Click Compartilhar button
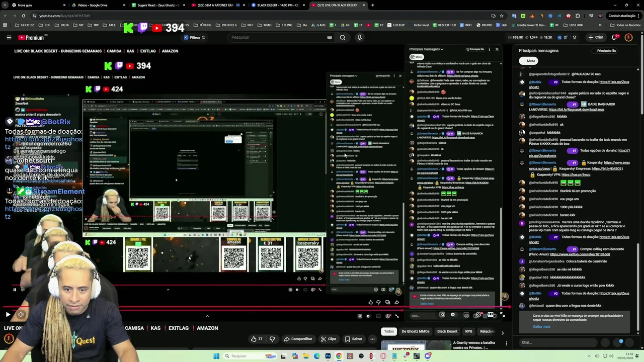The width and height of the screenshot is (644, 362). [x=298, y=339]
